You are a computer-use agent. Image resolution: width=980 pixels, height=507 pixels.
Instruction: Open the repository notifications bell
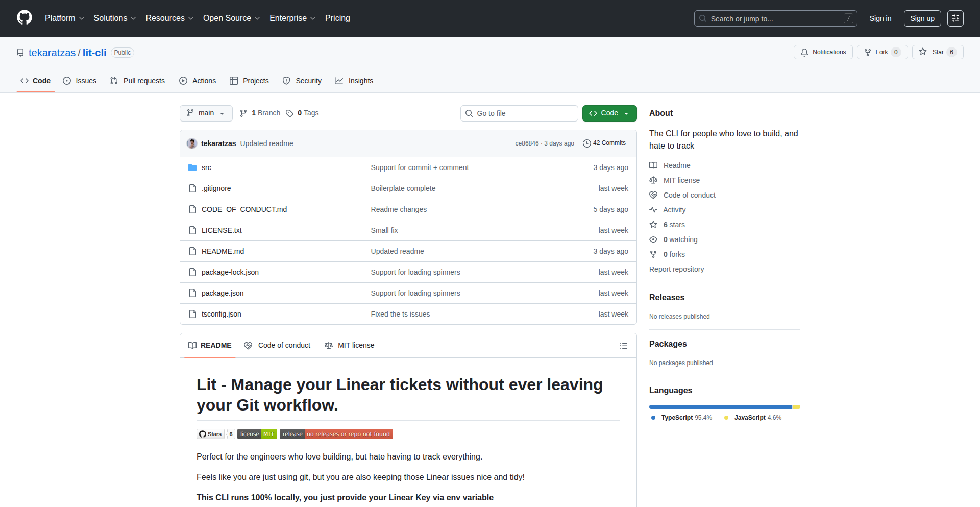point(804,52)
